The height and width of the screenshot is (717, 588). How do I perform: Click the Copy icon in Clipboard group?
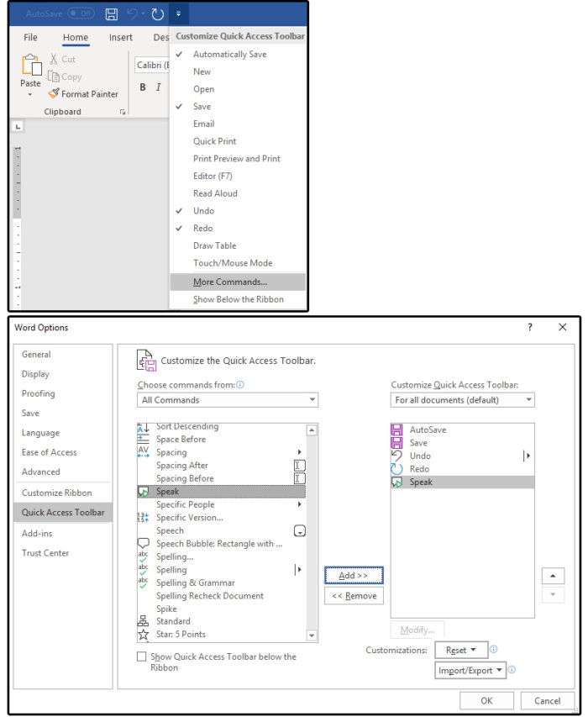click(54, 76)
